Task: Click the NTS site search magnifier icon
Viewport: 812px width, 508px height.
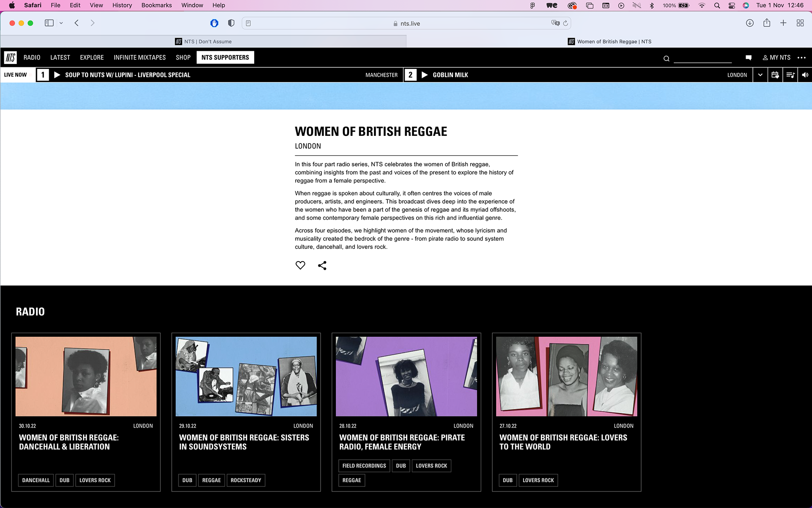Action: [x=667, y=58]
